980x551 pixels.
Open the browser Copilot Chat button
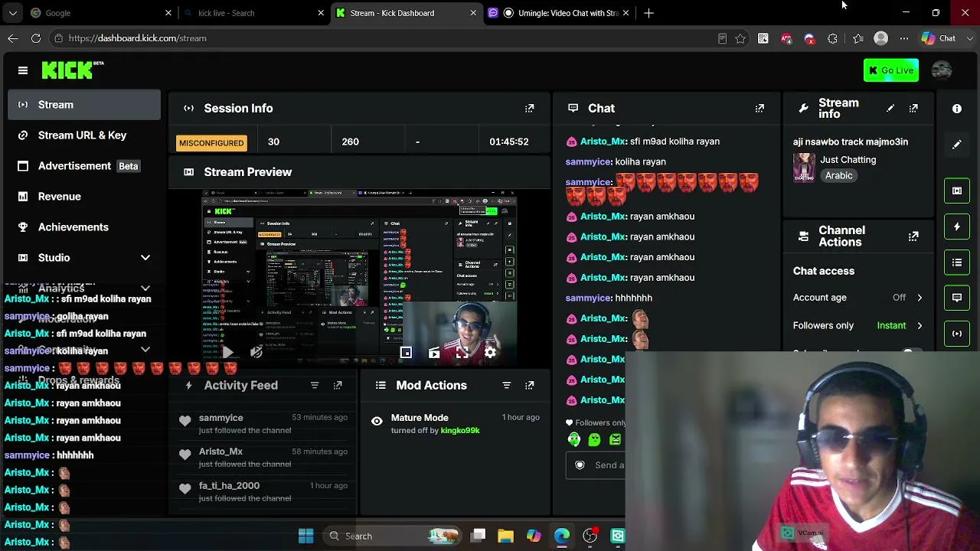click(x=939, y=38)
